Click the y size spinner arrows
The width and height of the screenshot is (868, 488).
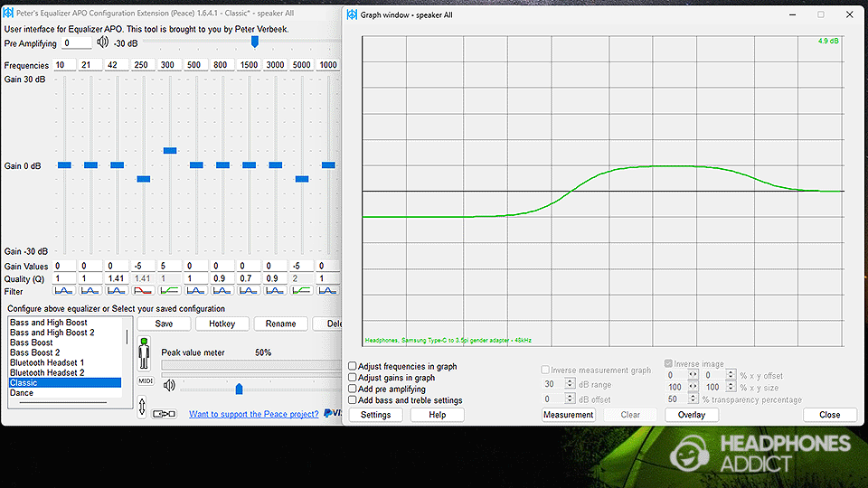point(731,387)
